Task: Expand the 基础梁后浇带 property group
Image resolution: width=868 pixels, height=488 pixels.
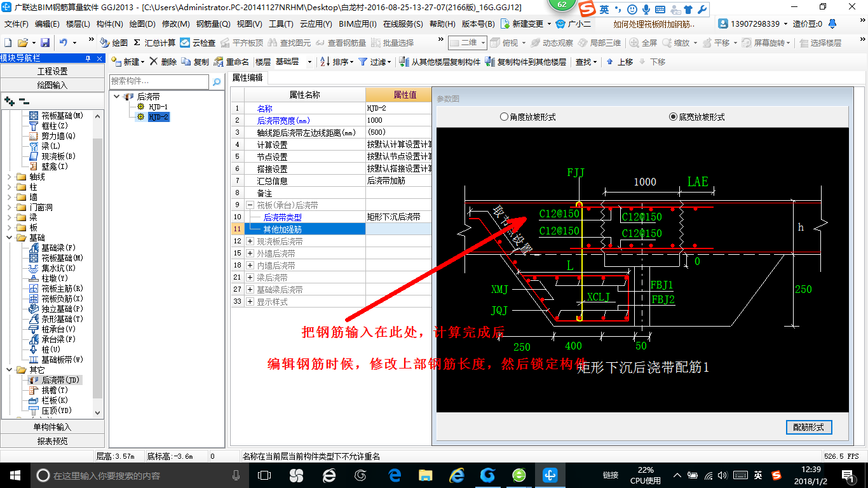Action: click(x=250, y=290)
